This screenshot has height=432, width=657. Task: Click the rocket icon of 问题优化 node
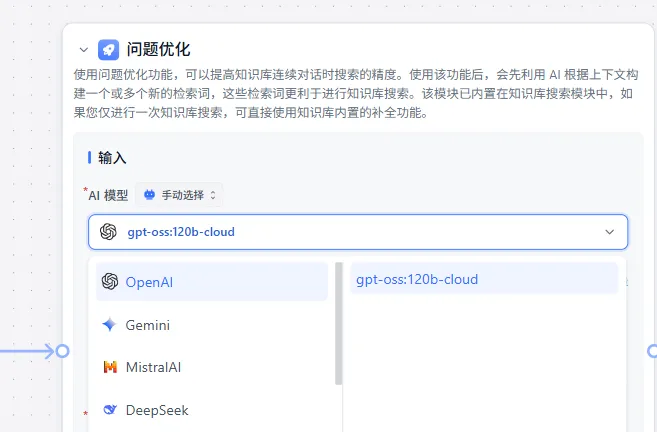click(x=109, y=50)
